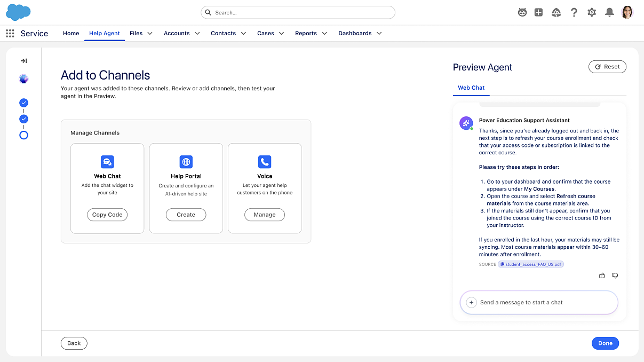The width and height of the screenshot is (644, 362).
Task: Open the Home tab
Action: pyautogui.click(x=71, y=33)
